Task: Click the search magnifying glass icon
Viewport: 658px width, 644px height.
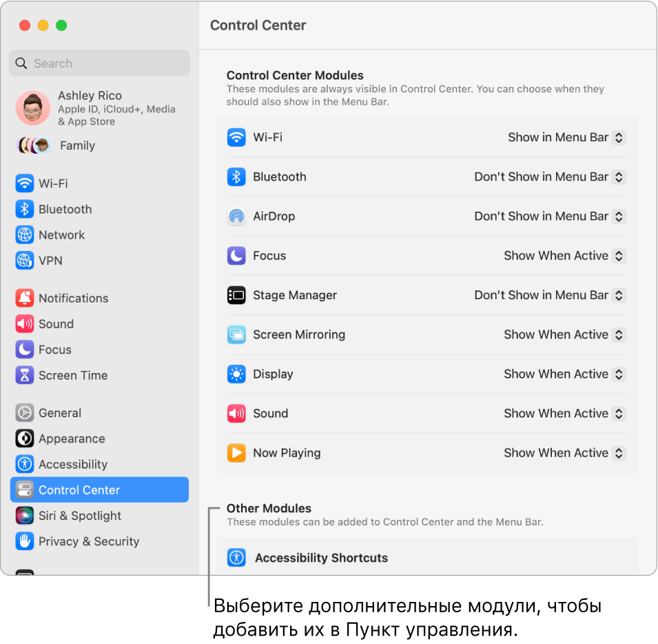Action: pos(21,63)
